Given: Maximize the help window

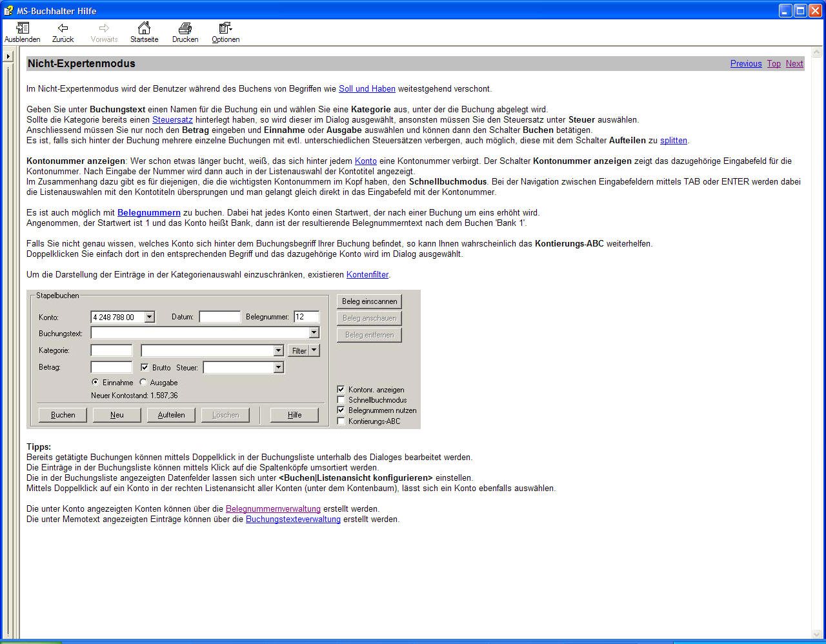Looking at the screenshot, I should pyautogui.click(x=800, y=10).
